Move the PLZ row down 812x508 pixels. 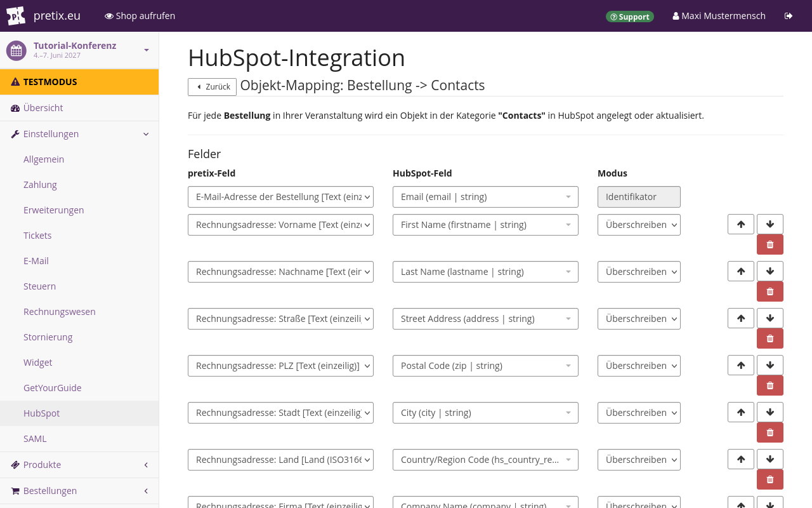(x=770, y=365)
